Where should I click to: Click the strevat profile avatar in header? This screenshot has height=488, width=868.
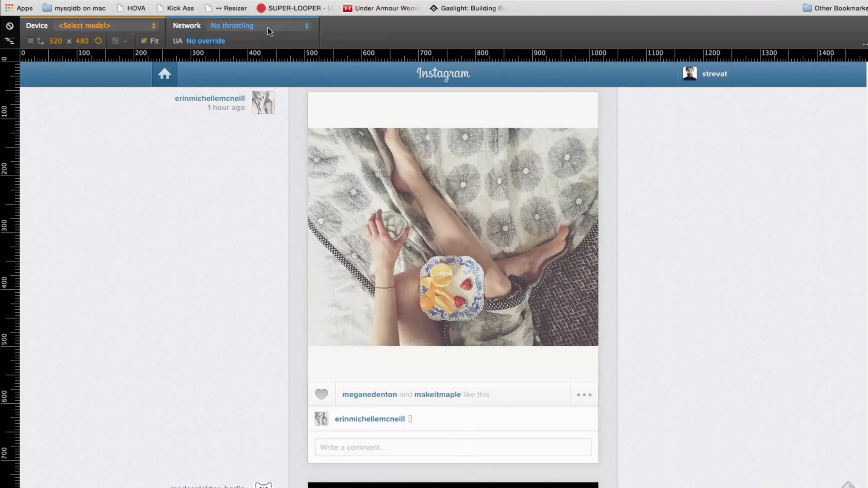pyautogui.click(x=690, y=74)
